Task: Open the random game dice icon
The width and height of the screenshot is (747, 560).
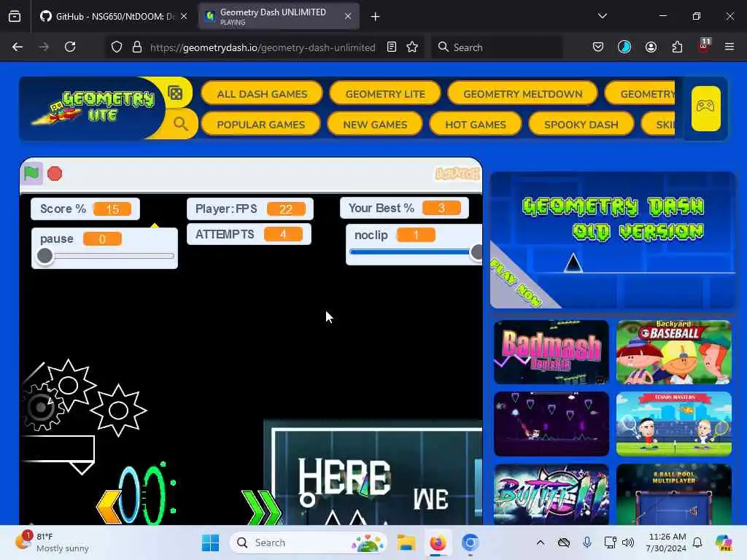Action: click(x=175, y=93)
